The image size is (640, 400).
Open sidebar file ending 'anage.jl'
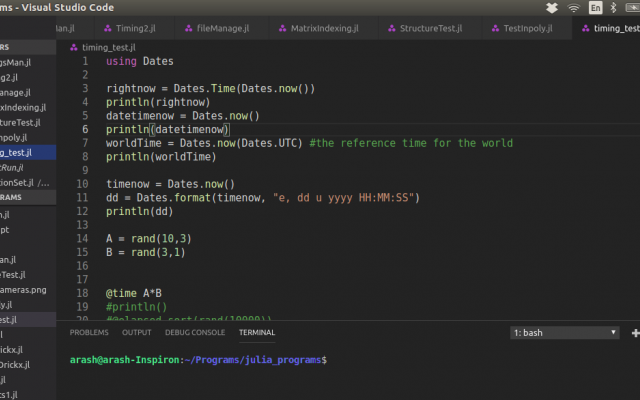(x=28, y=93)
